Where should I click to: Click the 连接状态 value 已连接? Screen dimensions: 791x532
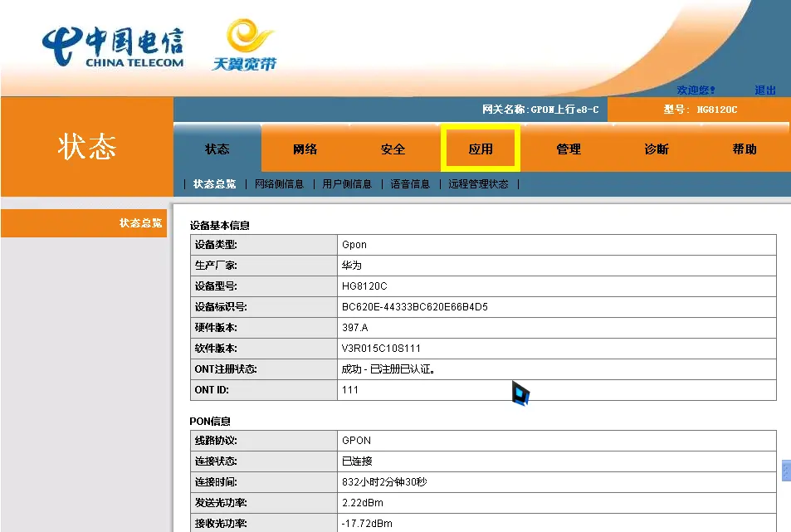click(357, 461)
